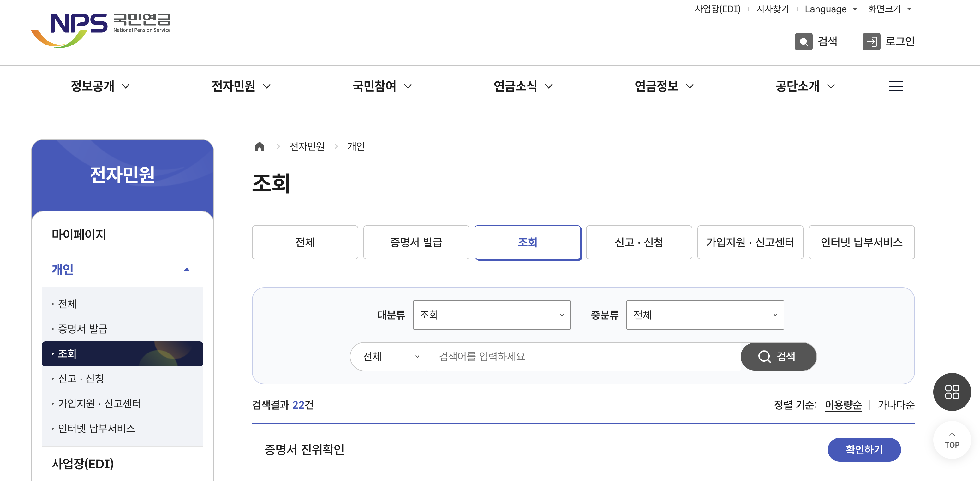Sort results by 이용량순
Screen dimensions: 980x481
[843, 405]
